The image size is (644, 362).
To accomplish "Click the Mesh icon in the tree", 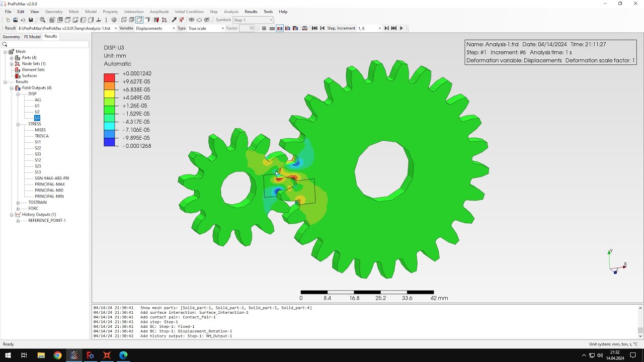I will coord(11,51).
